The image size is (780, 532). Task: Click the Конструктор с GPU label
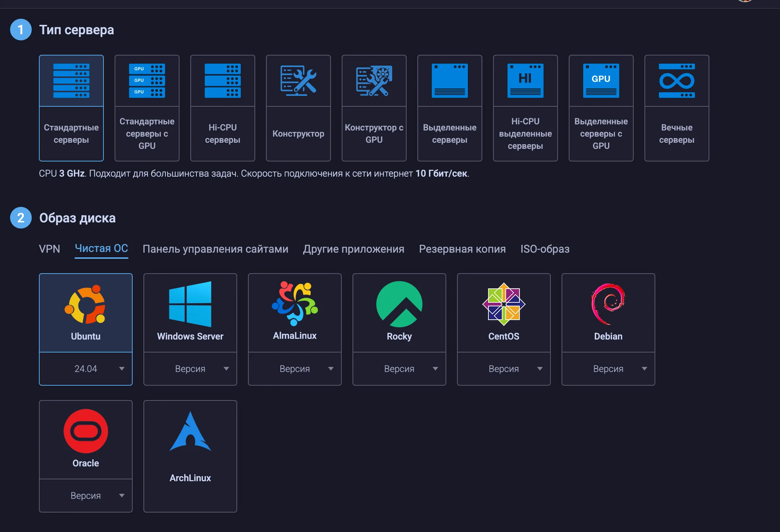coord(374,134)
